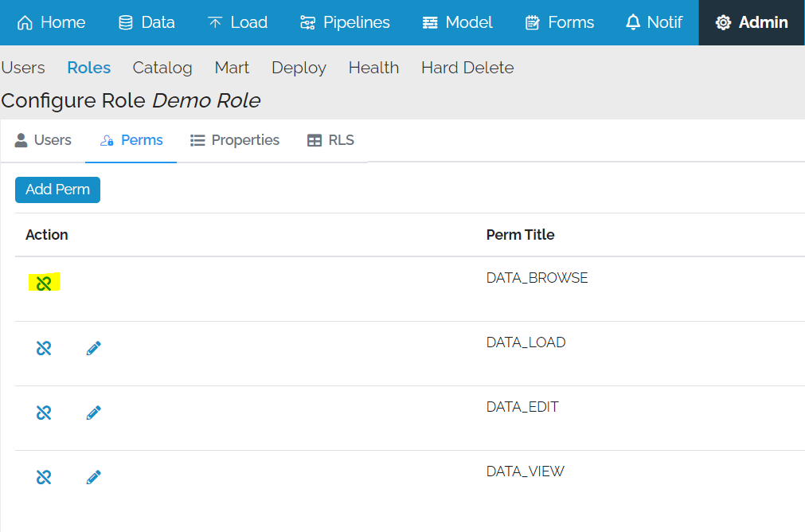The height and width of the screenshot is (532, 805).
Task: Navigate to Pipelines
Action: (x=345, y=22)
